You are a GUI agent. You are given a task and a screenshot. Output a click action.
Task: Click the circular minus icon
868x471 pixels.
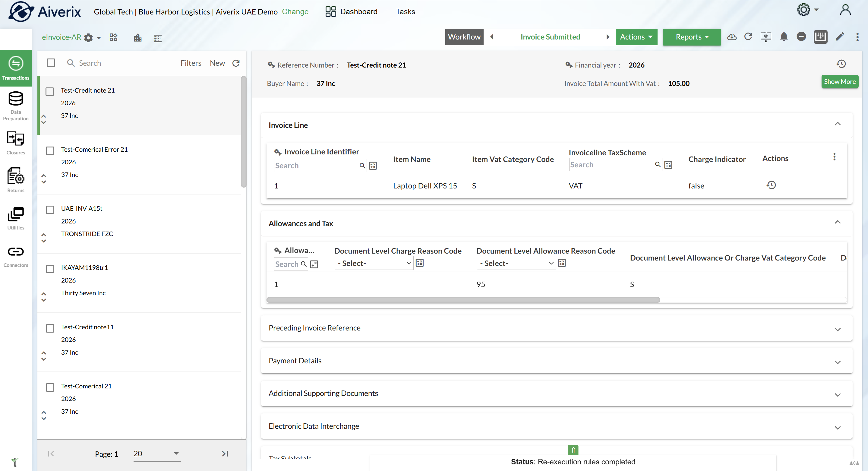[x=801, y=36]
